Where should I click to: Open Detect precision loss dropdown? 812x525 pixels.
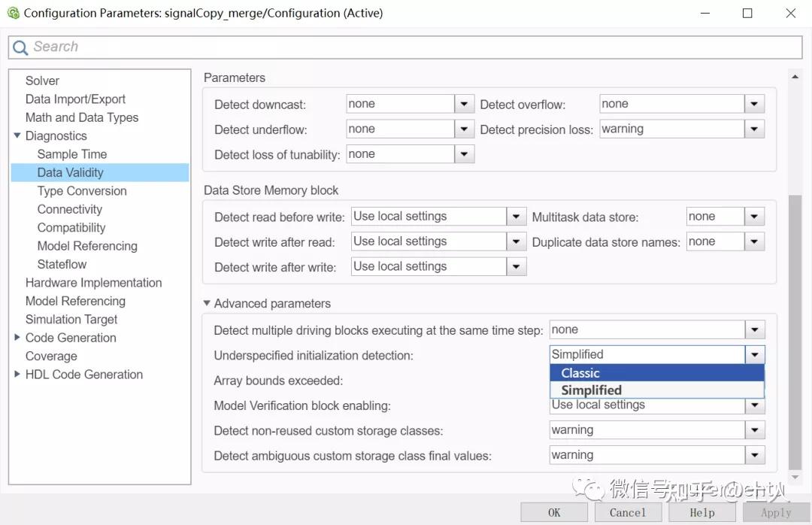pos(754,129)
